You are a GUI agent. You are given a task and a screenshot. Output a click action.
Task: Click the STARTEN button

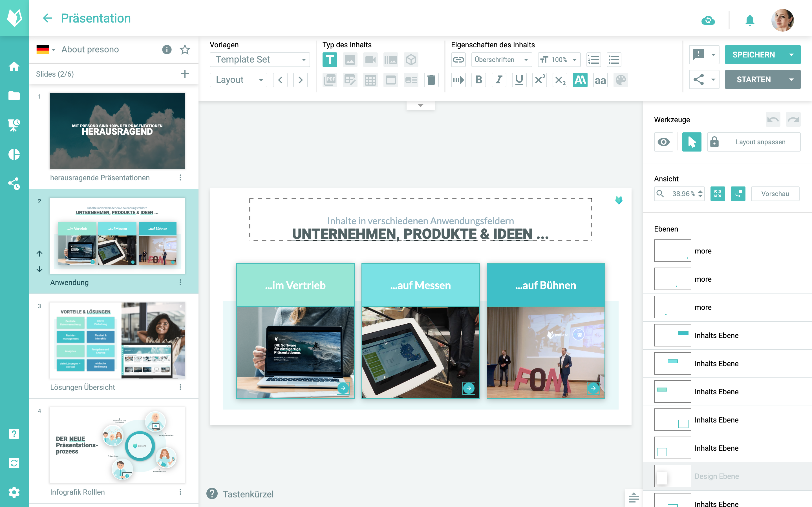(x=754, y=79)
